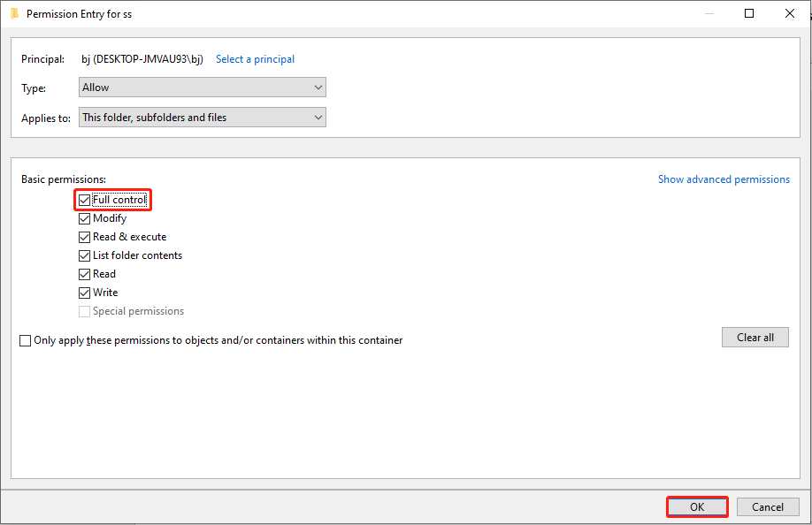
Task: Confirm with the OK button
Action: 697,507
